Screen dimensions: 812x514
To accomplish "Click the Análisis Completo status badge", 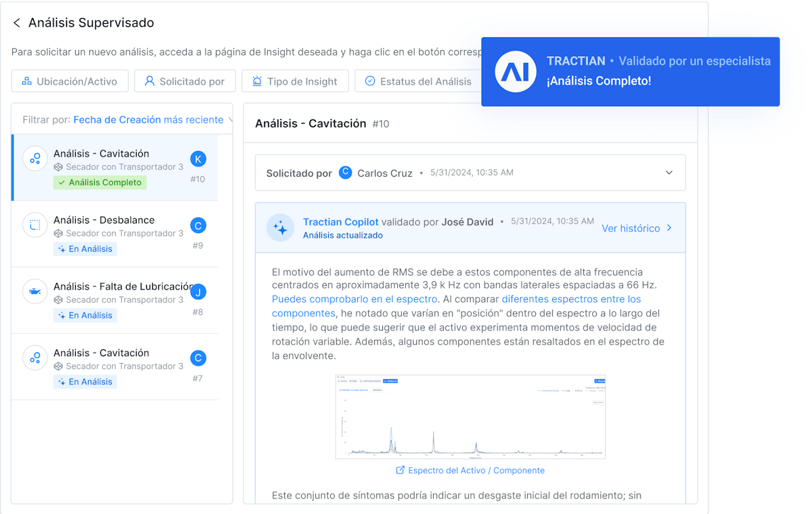I will (100, 182).
